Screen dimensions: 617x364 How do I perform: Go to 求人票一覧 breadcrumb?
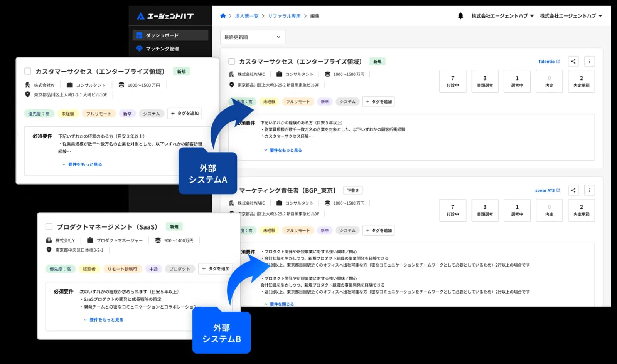(246, 16)
